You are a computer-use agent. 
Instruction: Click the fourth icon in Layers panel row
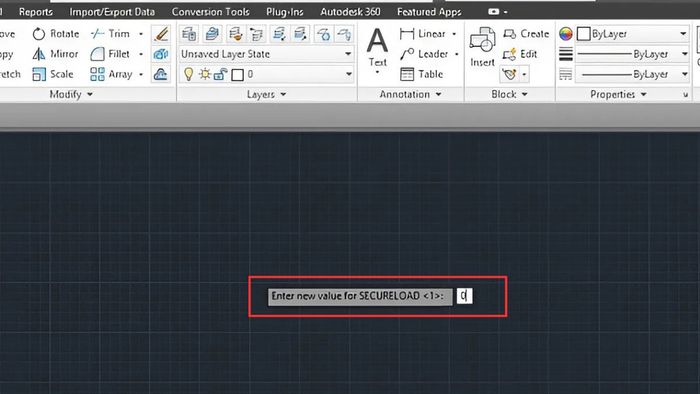point(256,34)
